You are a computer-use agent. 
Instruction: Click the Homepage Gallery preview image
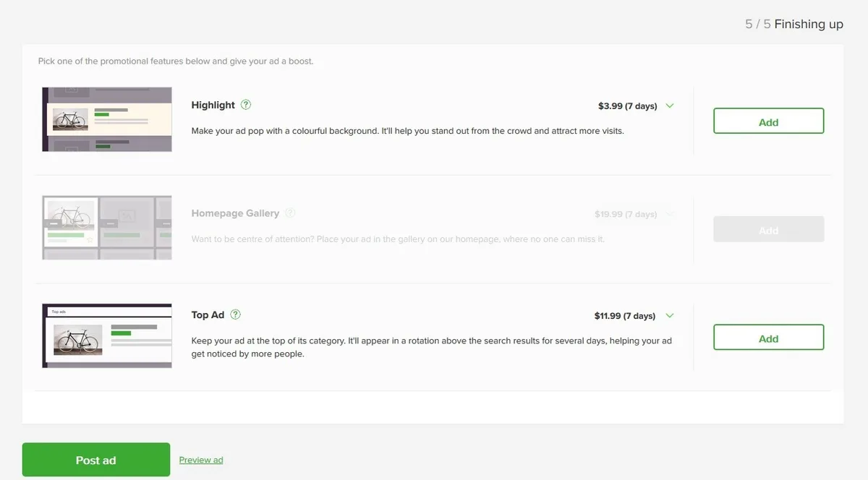[106, 227]
